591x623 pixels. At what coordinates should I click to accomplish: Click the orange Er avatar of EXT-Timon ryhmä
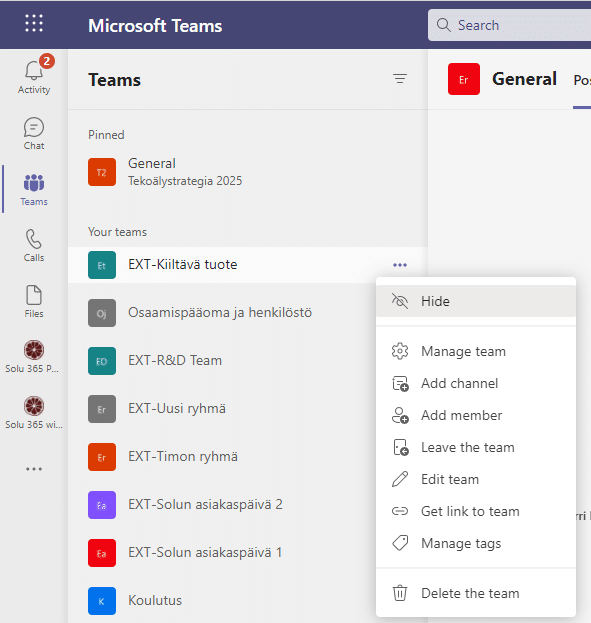(102, 457)
